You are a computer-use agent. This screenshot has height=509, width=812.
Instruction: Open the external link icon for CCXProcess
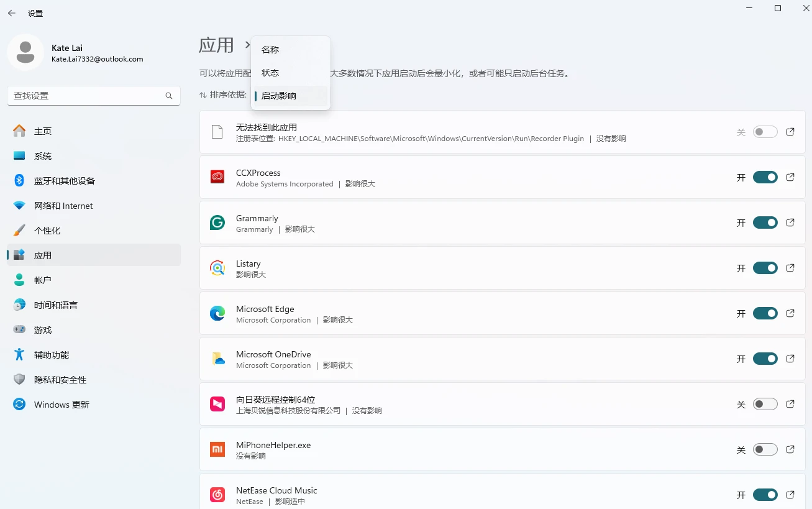(x=790, y=177)
